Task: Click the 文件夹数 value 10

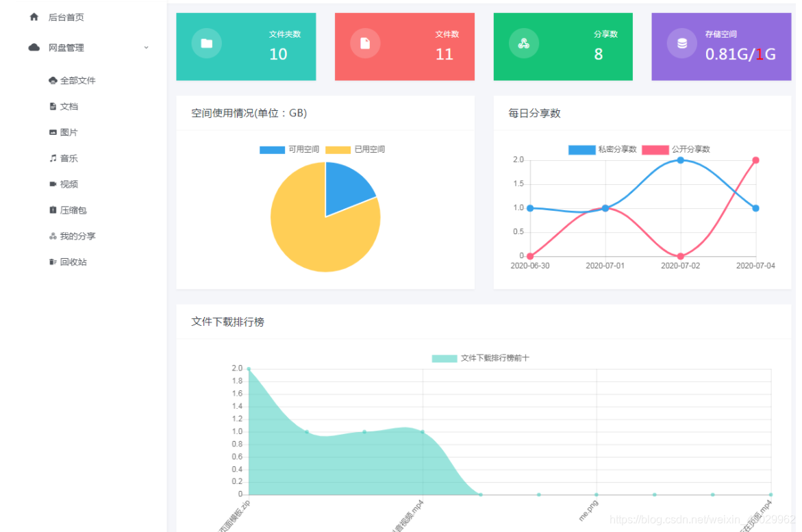Action: [x=278, y=54]
